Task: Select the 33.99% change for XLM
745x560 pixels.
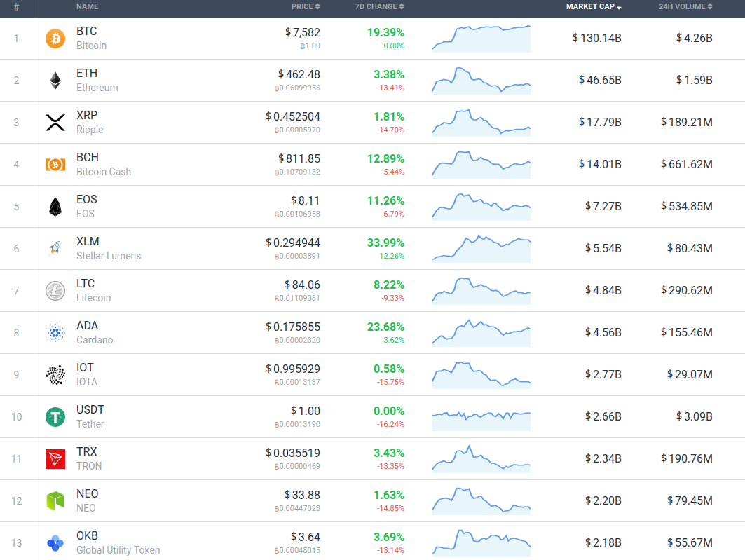Action: [385, 243]
